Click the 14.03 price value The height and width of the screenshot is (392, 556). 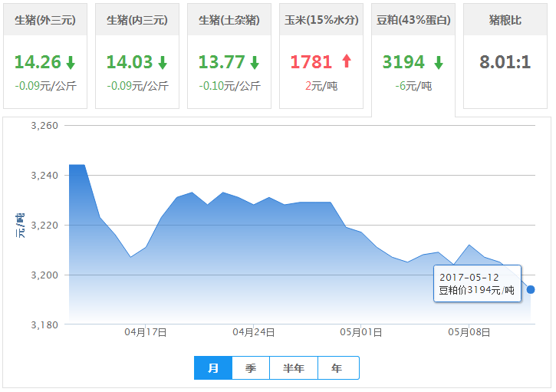130,62
